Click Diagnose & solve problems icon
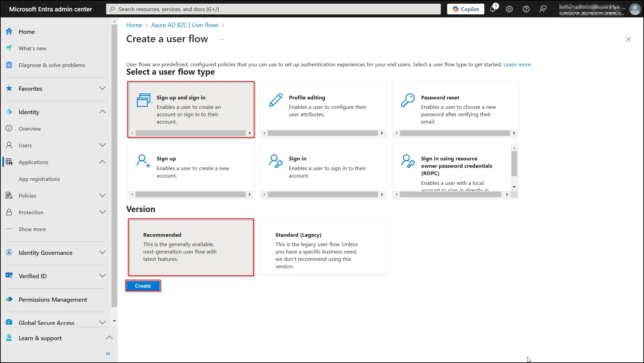The height and width of the screenshot is (363, 644). (9, 65)
